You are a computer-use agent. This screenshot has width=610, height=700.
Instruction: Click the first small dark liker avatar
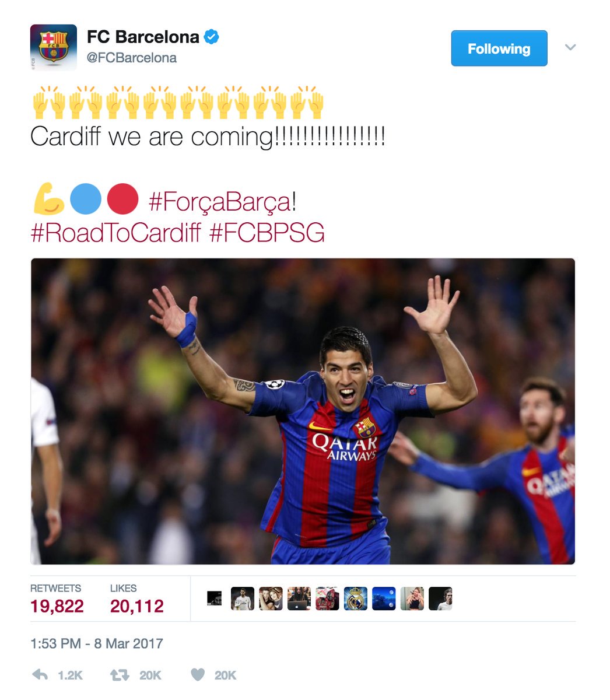214,598
